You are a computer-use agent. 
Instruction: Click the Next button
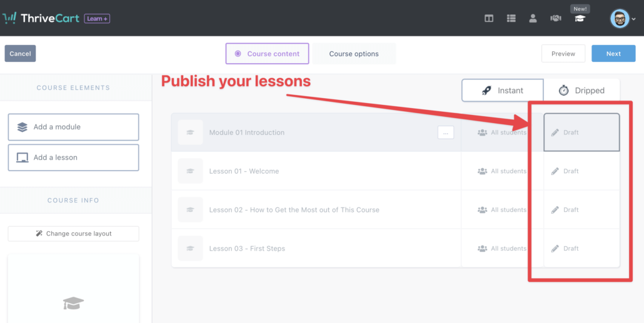click(x=613, y=53)
